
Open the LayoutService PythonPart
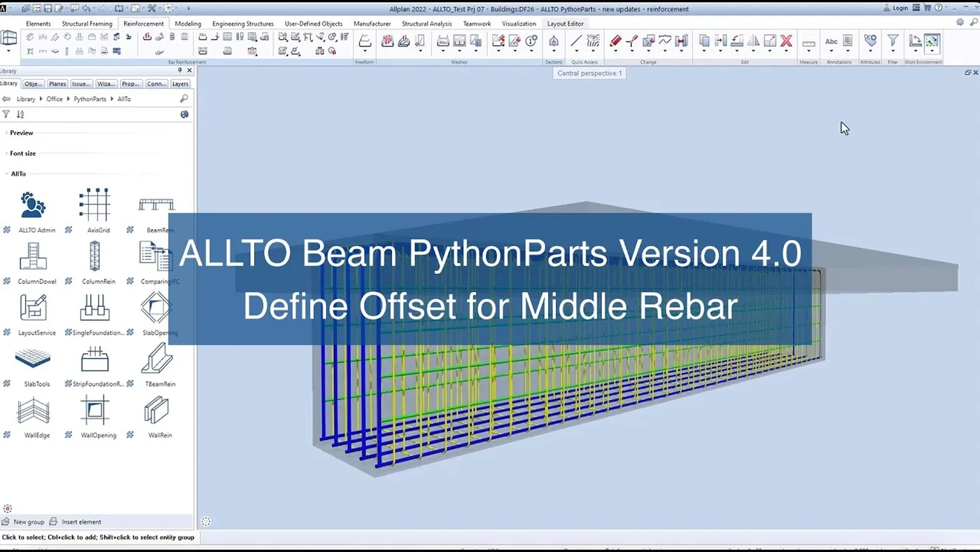[33, 308]
